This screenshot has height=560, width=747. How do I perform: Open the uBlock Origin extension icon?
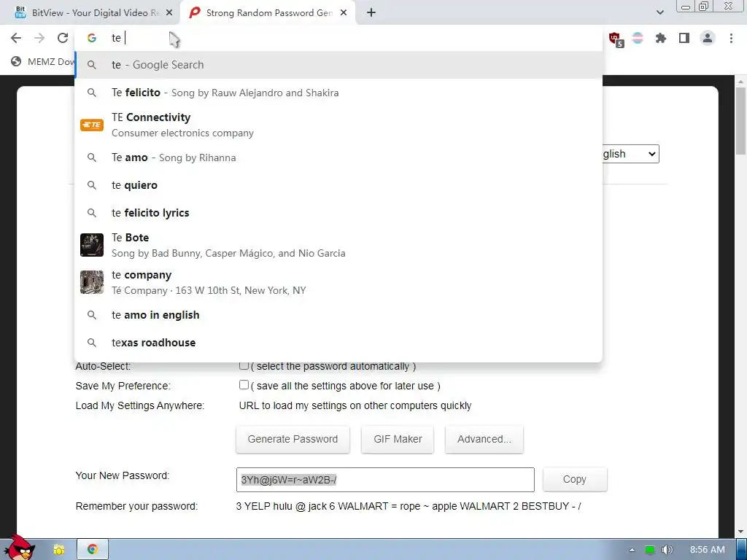pos(616,39)
